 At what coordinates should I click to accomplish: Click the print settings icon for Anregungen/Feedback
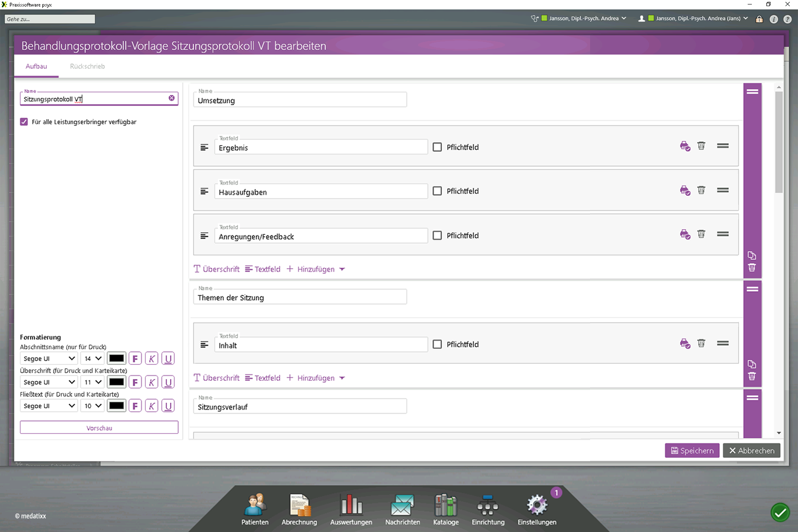(x=685, y=234)
